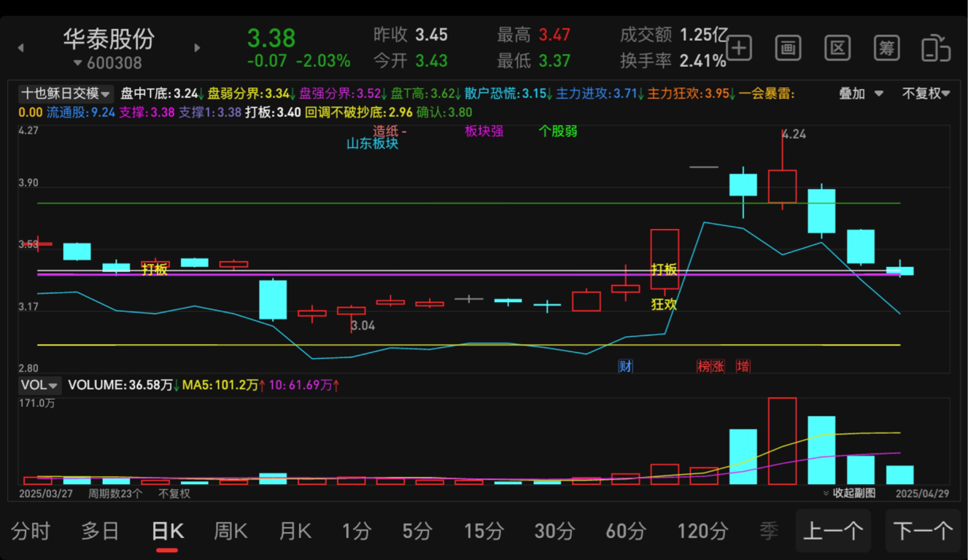The height and width of the screenshot is (560, 968).
Task: Click the 财 marker below chart
Action: click(x=626, y=366)
